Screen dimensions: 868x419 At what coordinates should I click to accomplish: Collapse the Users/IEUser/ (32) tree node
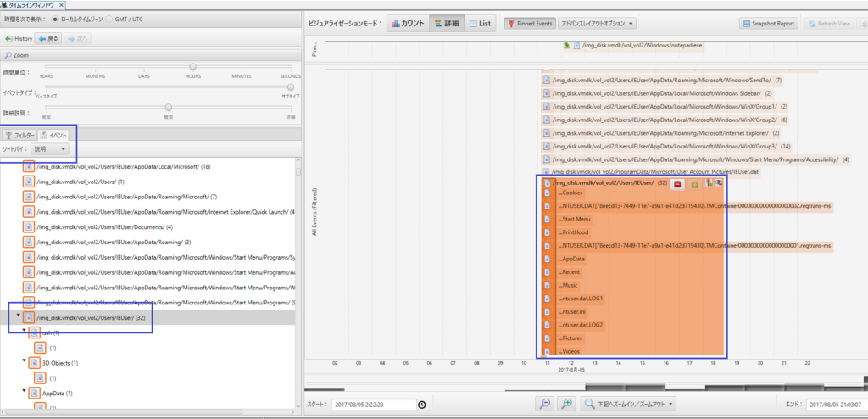[18, 316]
